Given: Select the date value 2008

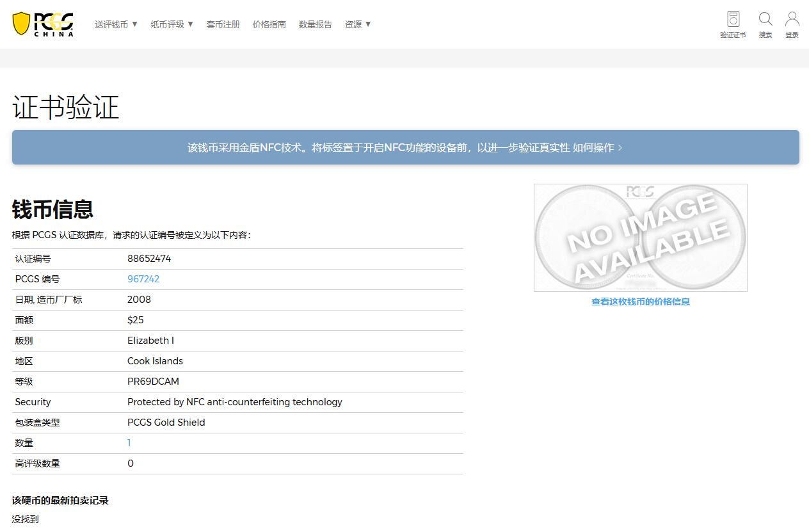Looking at the screenshot, I should 139,300.
